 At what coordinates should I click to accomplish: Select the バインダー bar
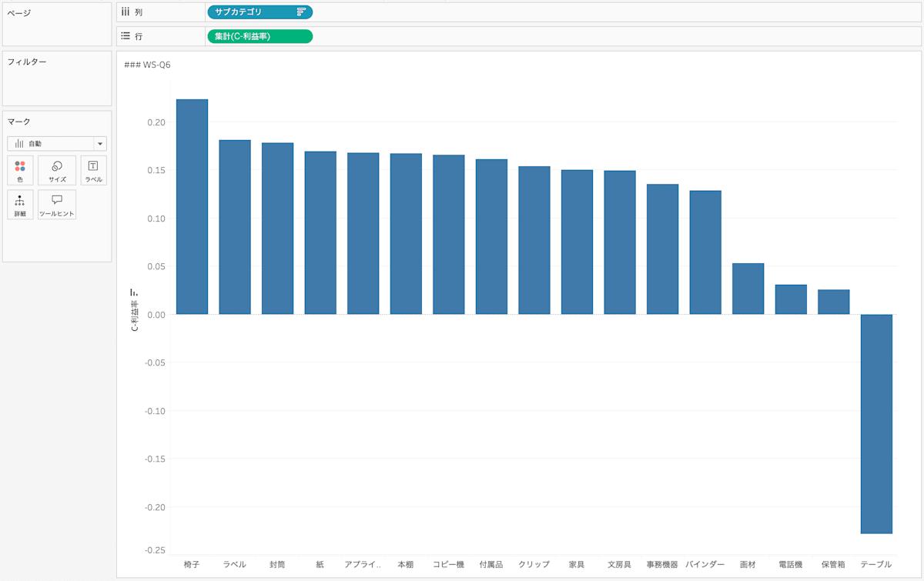(705, 252)
